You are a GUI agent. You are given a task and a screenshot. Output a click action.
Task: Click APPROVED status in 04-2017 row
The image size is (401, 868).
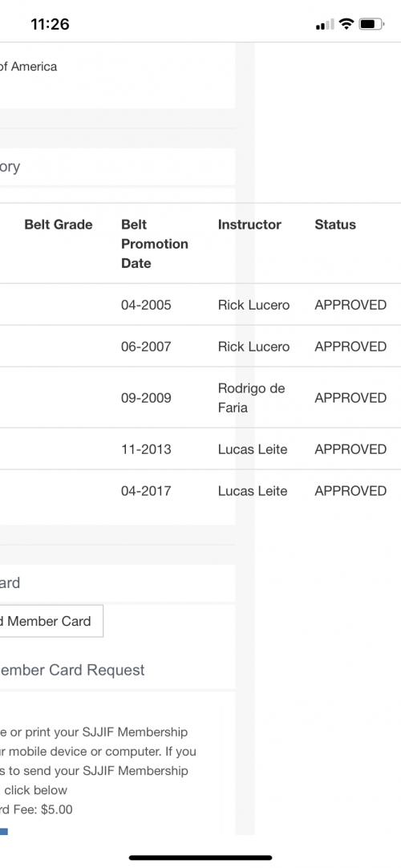click(350, 490)
